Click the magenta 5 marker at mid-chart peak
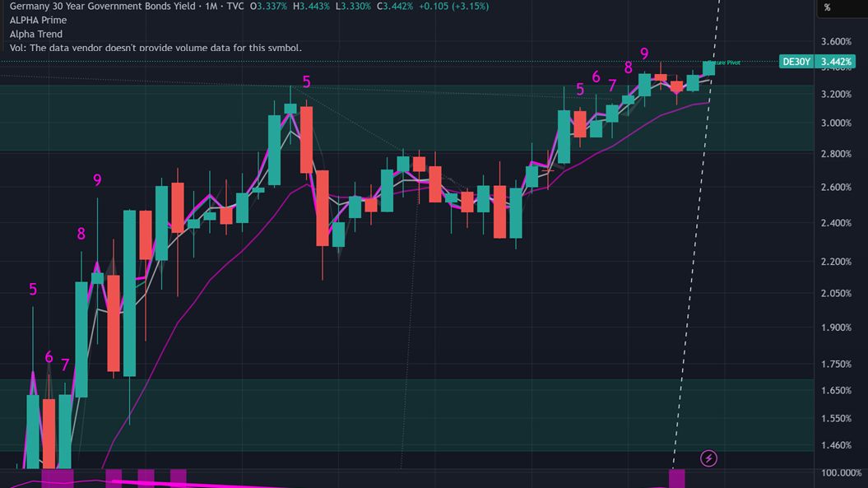Screen dimensions: 868x488 (x=306, y=81)
